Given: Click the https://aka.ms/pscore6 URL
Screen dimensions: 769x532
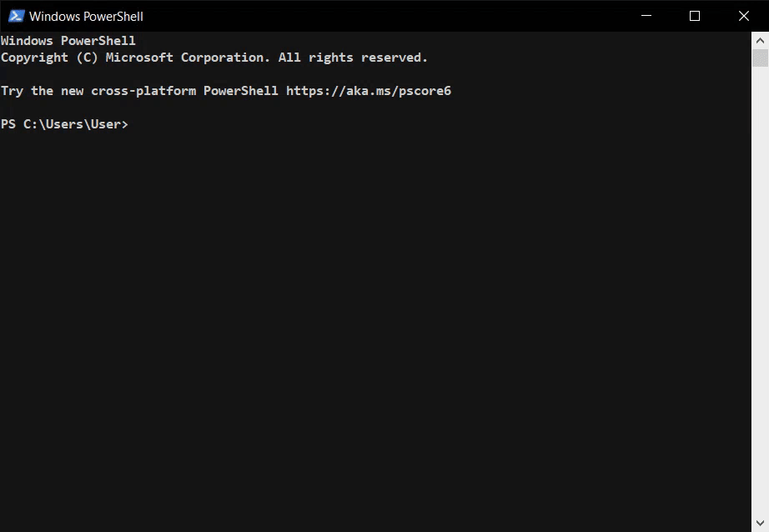Looking at the screenshot, I should click(x=369, y=91).
